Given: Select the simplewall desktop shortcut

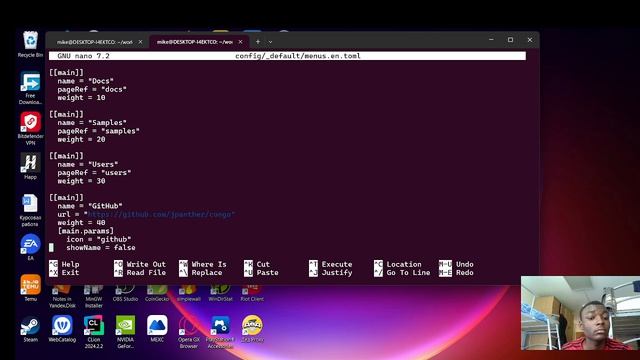Looking at the screenshot, I should tap(189, 294).
